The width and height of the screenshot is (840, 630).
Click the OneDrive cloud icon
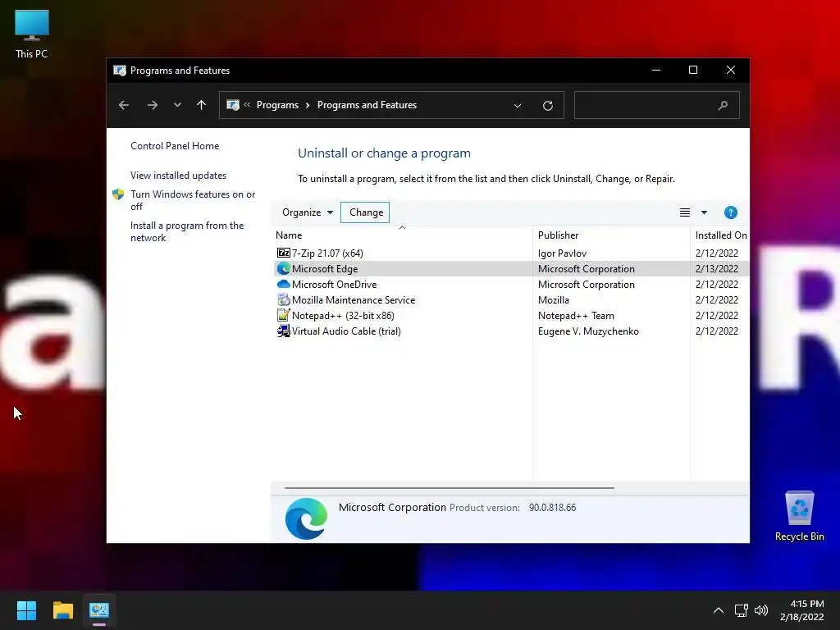coord(283,284)
